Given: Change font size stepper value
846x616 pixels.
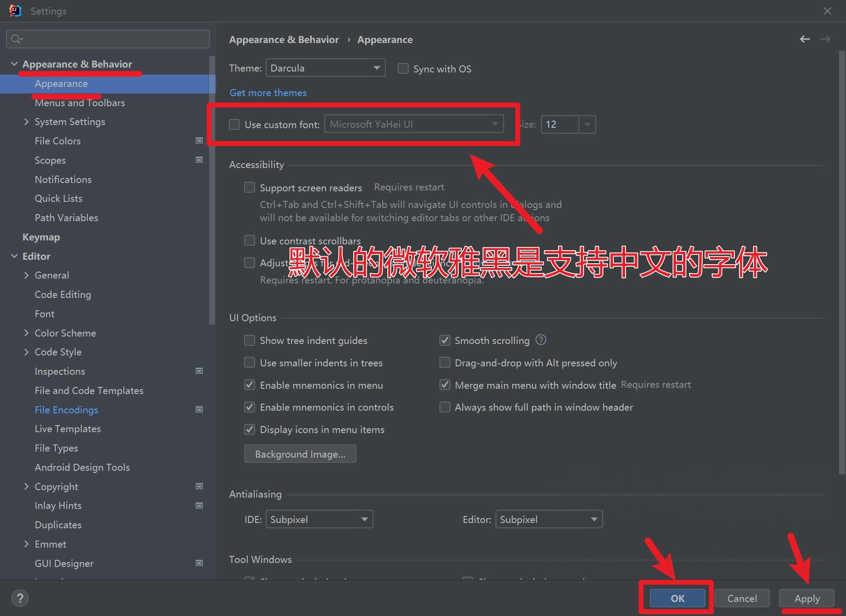Looking at the screenshot, I should pos(587,124).
